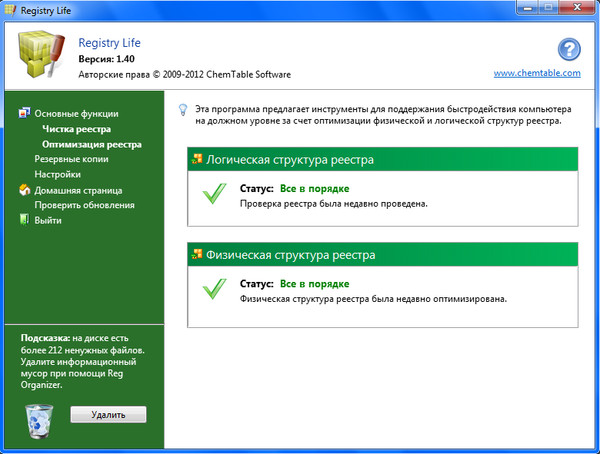Click the green checkmark in Логическая структура panel

click(x=215, y=194)
